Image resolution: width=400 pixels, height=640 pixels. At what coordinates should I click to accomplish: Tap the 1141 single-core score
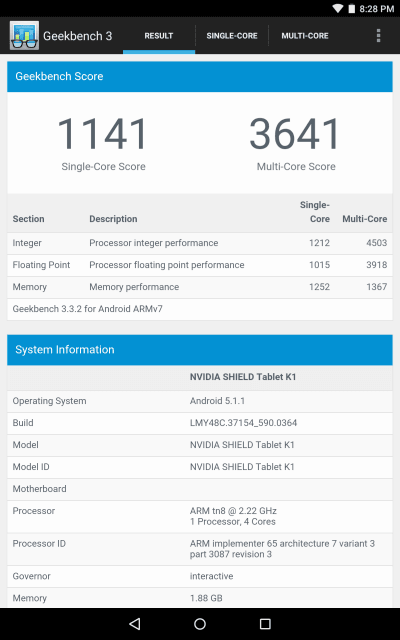click(102, 133)
